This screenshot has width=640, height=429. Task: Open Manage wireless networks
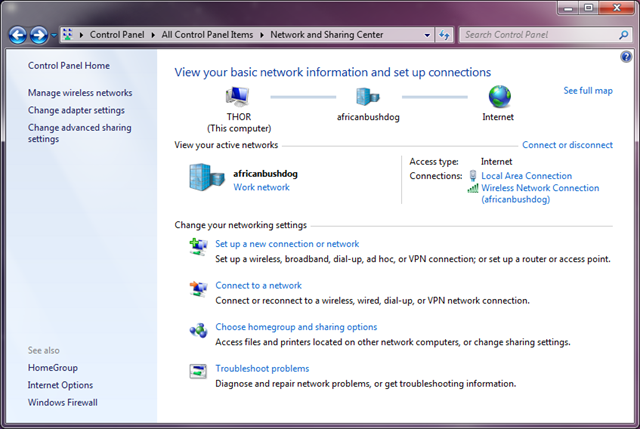point(80,93)
